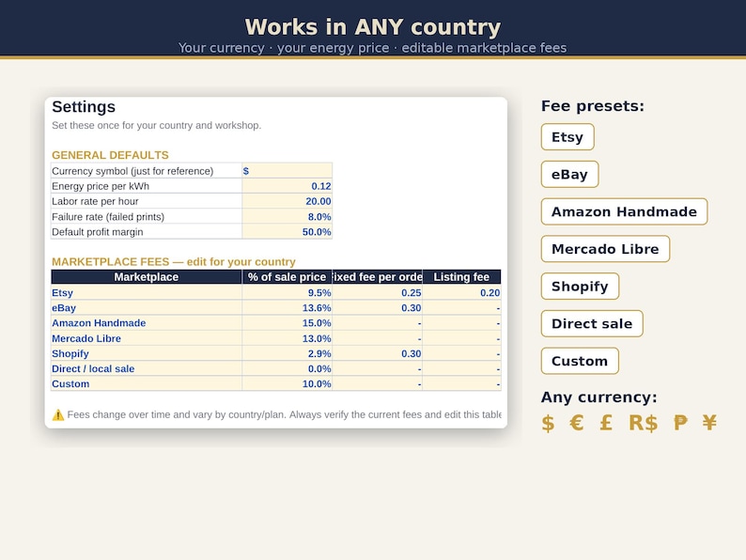Click the Listing fee column header
Screen dimensions: 746x560
click(461, 277)
